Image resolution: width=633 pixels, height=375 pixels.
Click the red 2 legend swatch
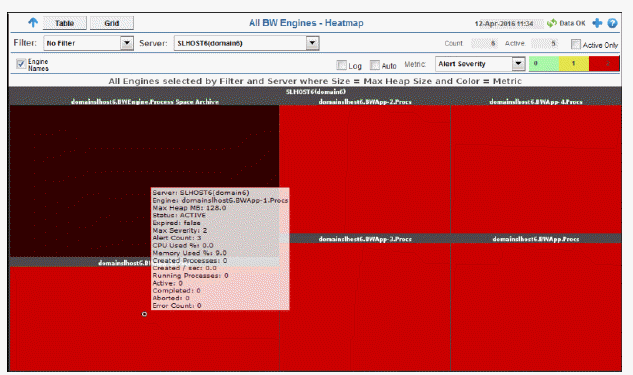coord(604,64)
